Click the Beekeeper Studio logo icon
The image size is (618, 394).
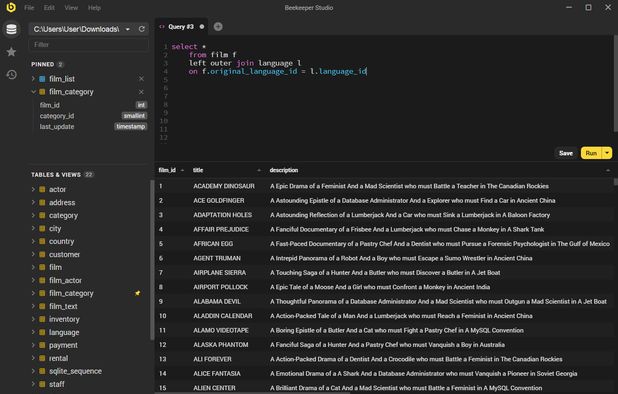point(11,7)
